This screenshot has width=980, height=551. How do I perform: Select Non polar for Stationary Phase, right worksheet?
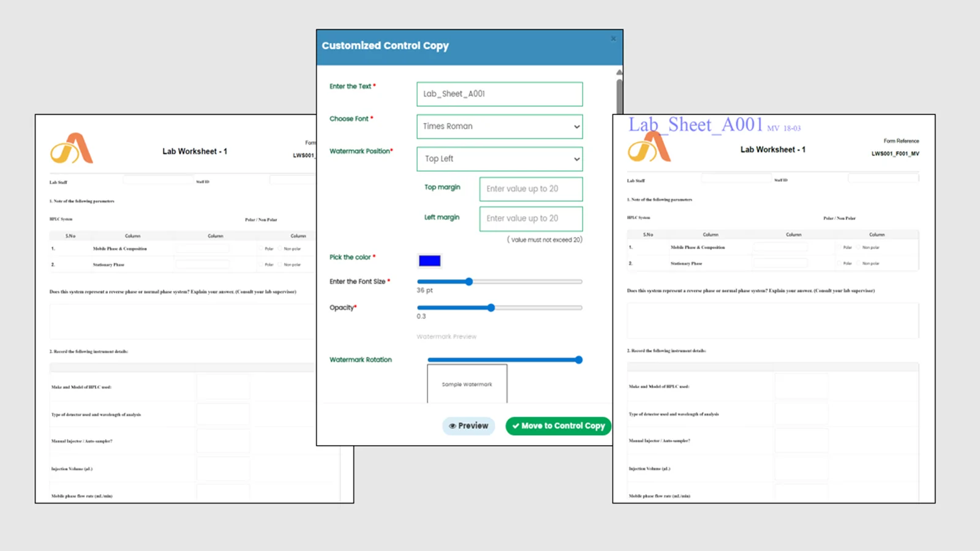coord(859,263)
